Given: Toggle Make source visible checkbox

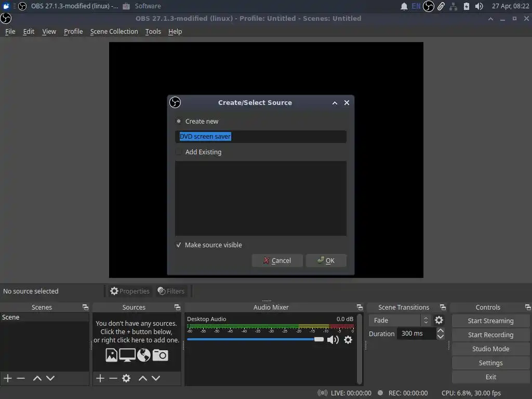Looking at the screenshot, I should pyautogui.click(x=179, y=245).
